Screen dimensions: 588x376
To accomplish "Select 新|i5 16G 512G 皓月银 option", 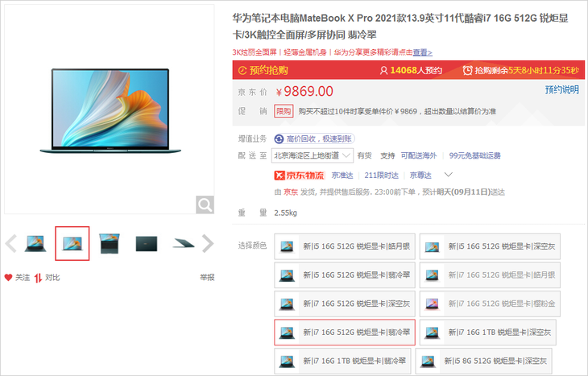I will pyautogui.click(x=345, y=246).
